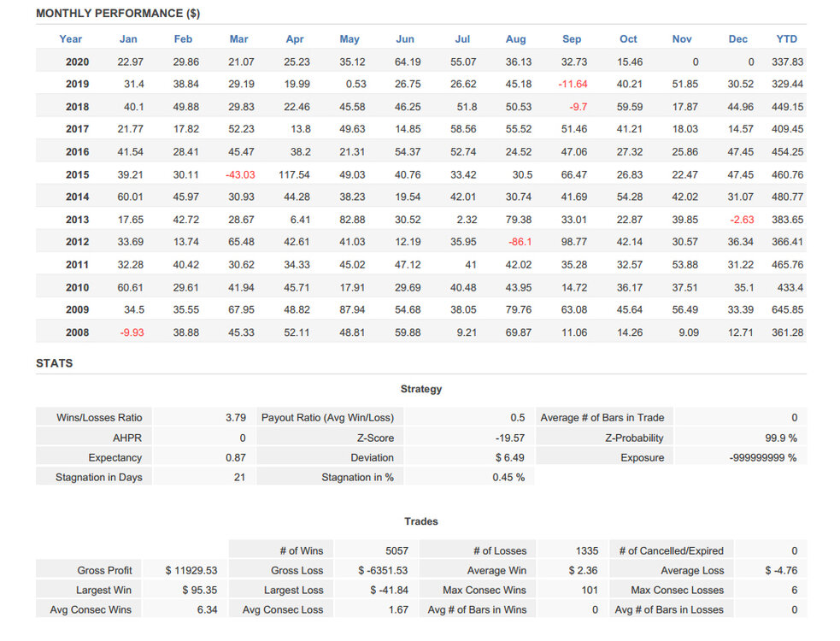Click the Largest Loss value $ -41.84
840x641 pixels.
click(389, 590)
